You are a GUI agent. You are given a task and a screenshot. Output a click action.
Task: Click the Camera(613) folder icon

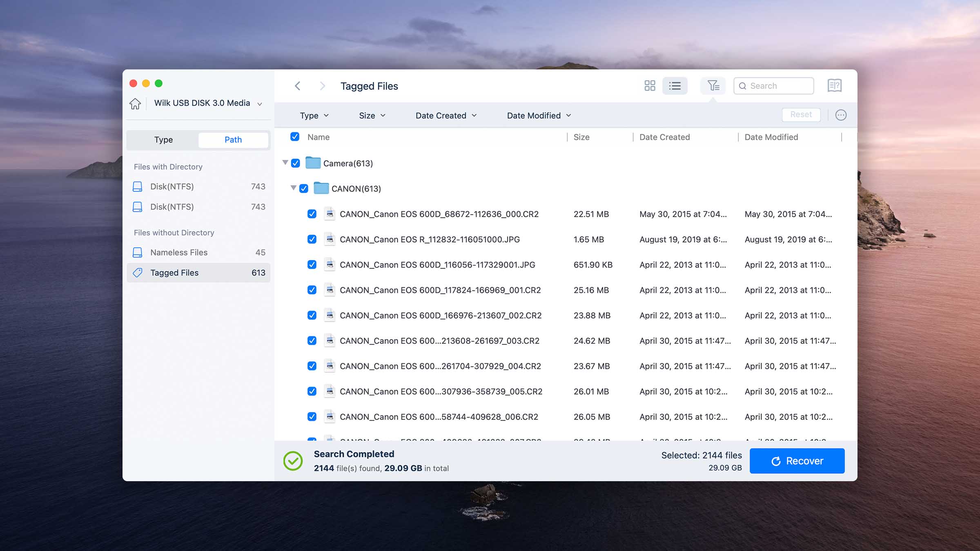point(313,163)
